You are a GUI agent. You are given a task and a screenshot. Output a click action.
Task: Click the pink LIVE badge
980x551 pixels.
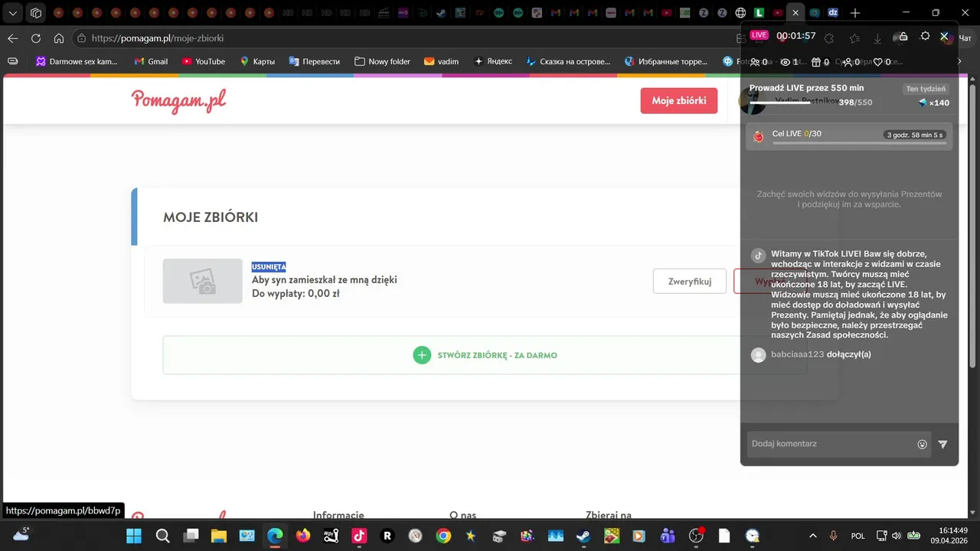pyautogui.click(x=759, y=35)
